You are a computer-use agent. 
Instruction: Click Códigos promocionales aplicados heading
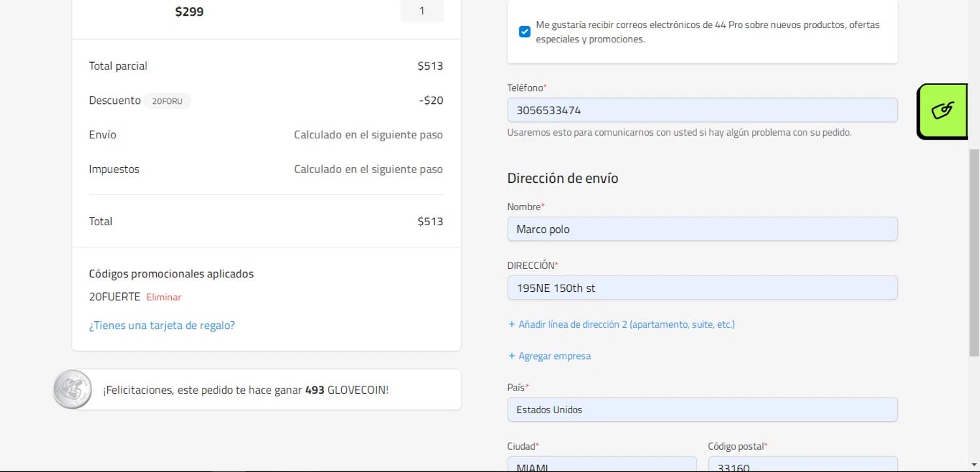(171, 274)
